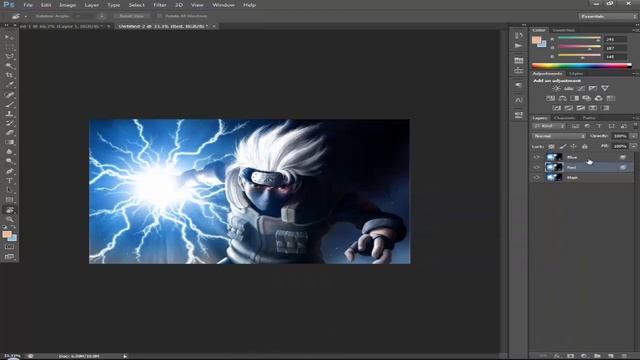Select the Red layer thumbnail
Viewport: 640px width, 360px height.
[x=554, y=167]
